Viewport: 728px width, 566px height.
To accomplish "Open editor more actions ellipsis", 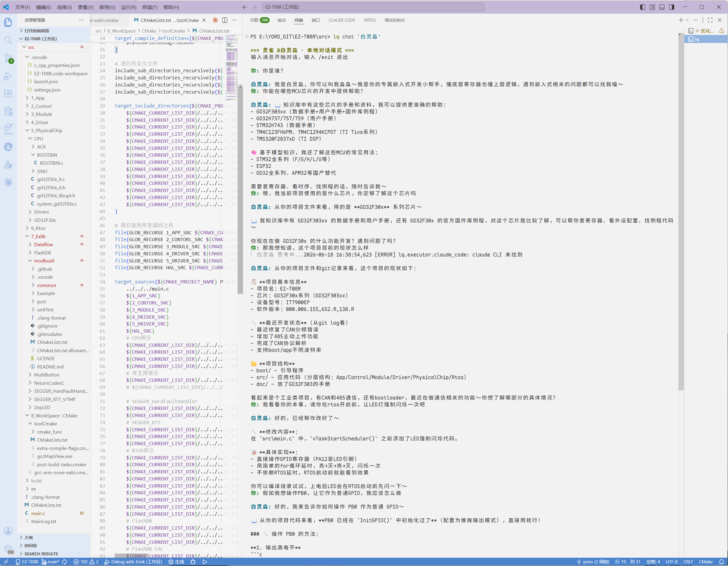I will click(234, 20).
